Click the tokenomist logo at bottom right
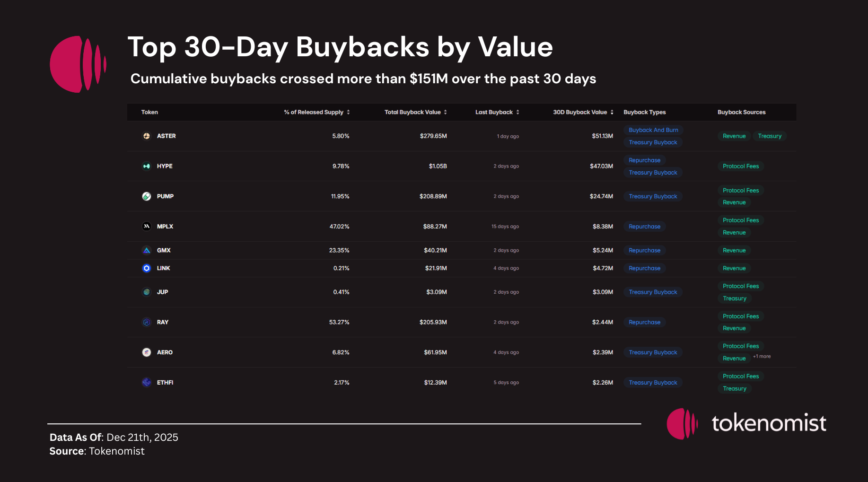 pyautogui.click(x=746, y=423)
